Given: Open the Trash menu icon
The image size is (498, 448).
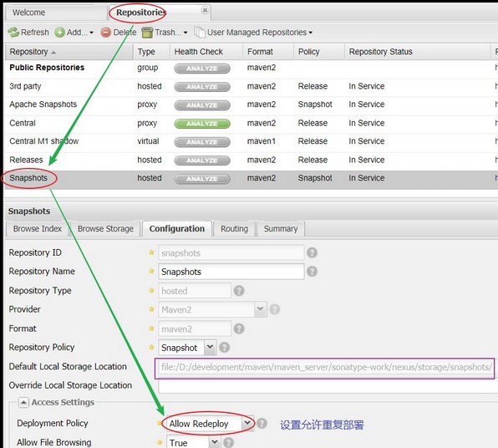Looking at the screenshot, I should [x=147, y=33].
